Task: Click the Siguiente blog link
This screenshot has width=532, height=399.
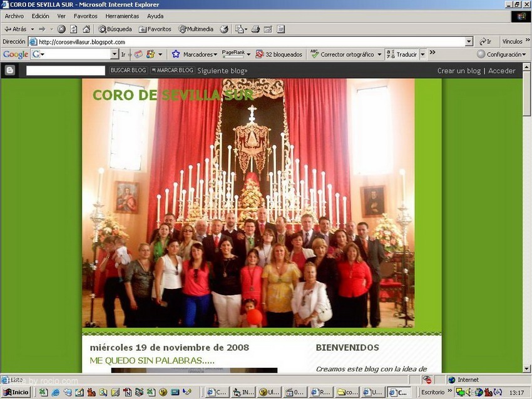Action: [222, 71]
